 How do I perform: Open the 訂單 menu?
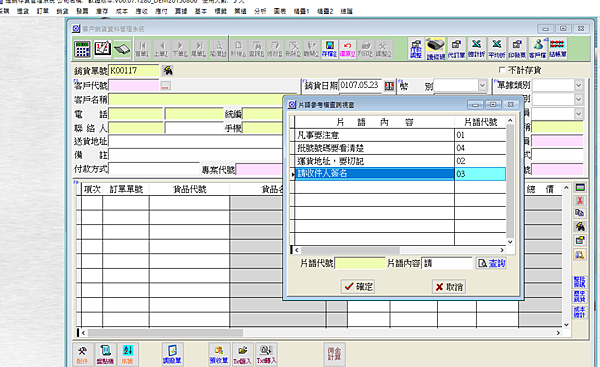[42, 11]
